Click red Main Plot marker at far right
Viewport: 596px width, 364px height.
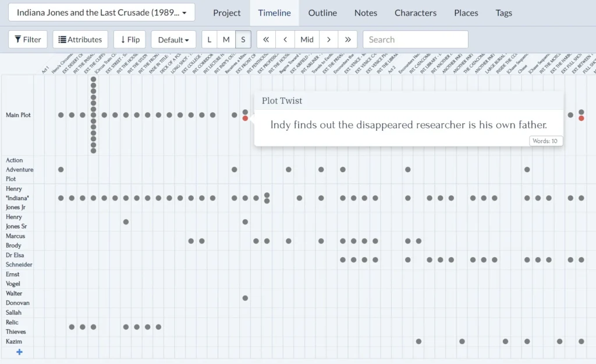tap(581, 119)
